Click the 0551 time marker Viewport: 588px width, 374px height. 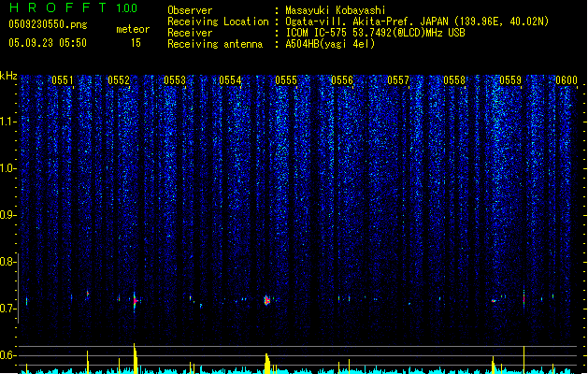[63, 80]
